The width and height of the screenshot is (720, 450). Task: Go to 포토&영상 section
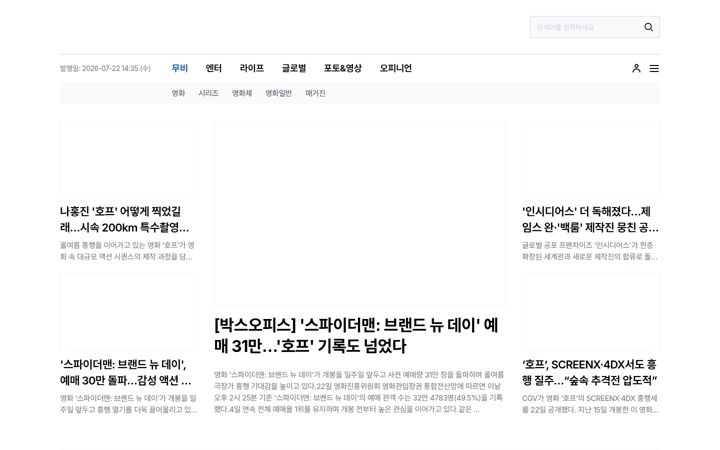pyautogui.click(x=343, y=68)
